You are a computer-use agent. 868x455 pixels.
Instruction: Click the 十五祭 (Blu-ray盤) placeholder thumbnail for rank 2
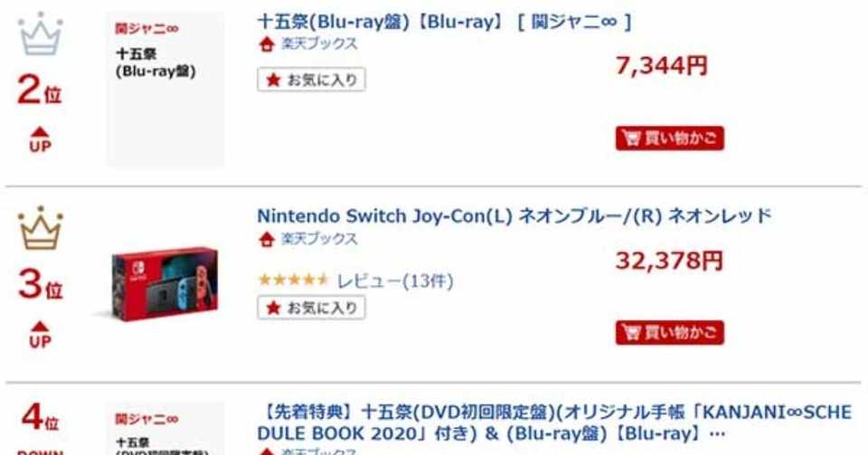point(165,88)
